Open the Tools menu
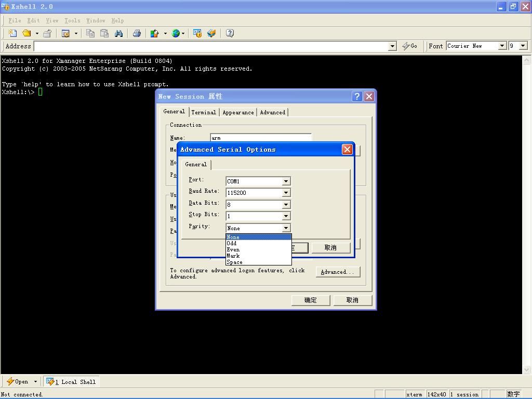Image resolution: width=532 pixels, height=399 pixels. coord(72,20)
